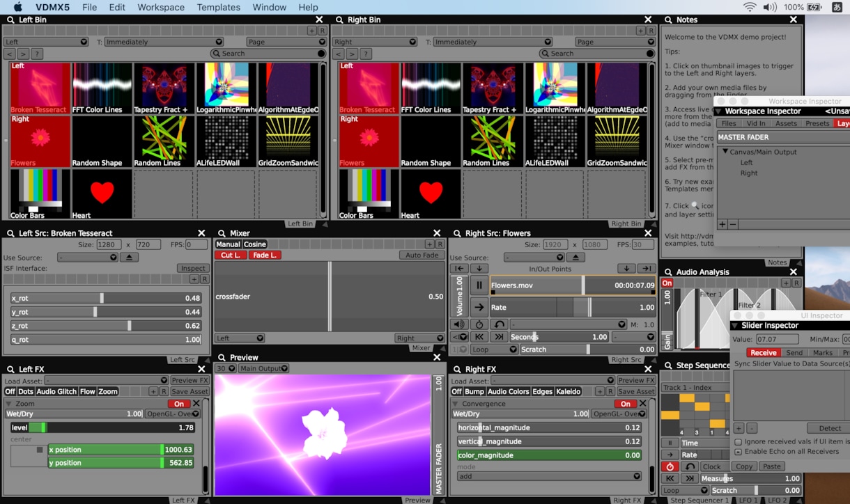The image size is (850, 504).
Task: Click the eject source button in Left Src
Action: click(129, 258)
